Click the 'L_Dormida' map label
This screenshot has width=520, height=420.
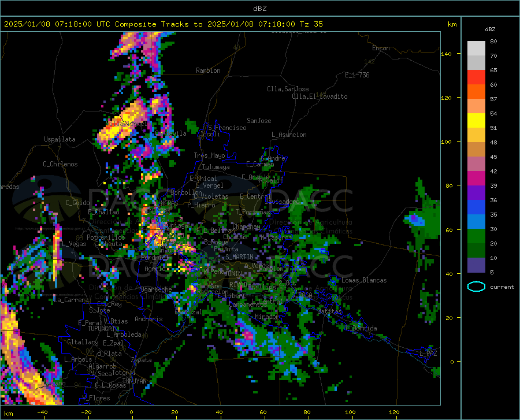coord(360,328)
